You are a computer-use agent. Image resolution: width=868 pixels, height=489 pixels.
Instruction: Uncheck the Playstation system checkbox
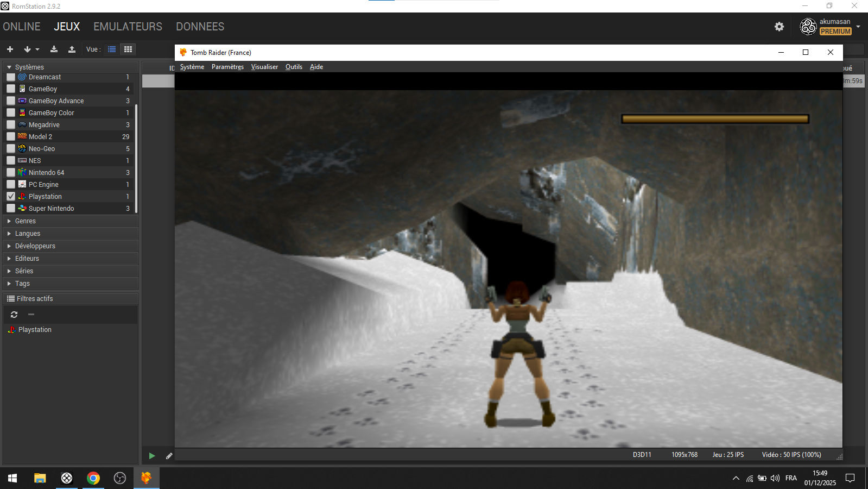[x=11, y=196]
